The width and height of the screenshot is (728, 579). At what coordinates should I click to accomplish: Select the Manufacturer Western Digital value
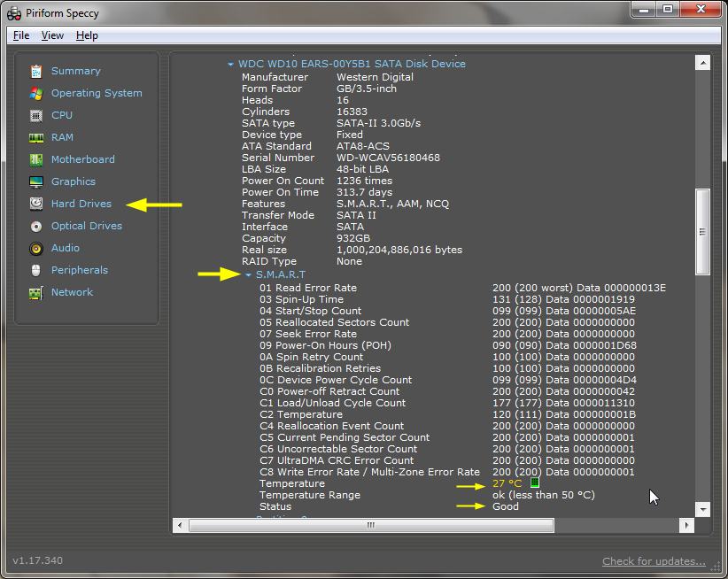tap(375, 77)
